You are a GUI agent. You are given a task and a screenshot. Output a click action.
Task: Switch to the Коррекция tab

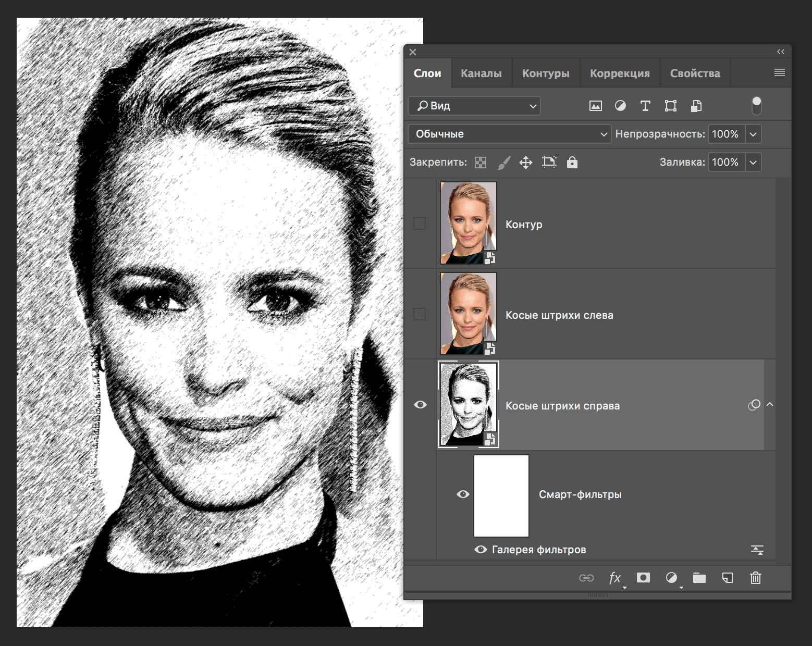[620, 73]
